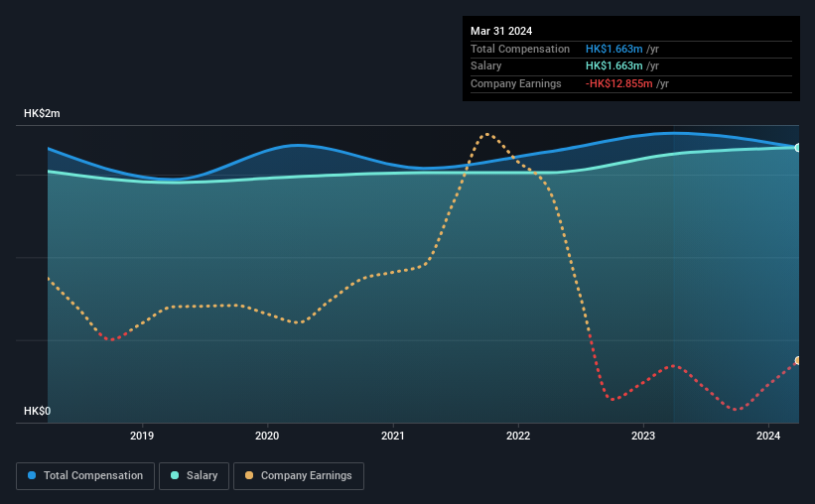This screenshot has height=504, width=815.
Task: Select the 2021 x-axis year label
Action: pyautogui.click(x=393, y=435)
